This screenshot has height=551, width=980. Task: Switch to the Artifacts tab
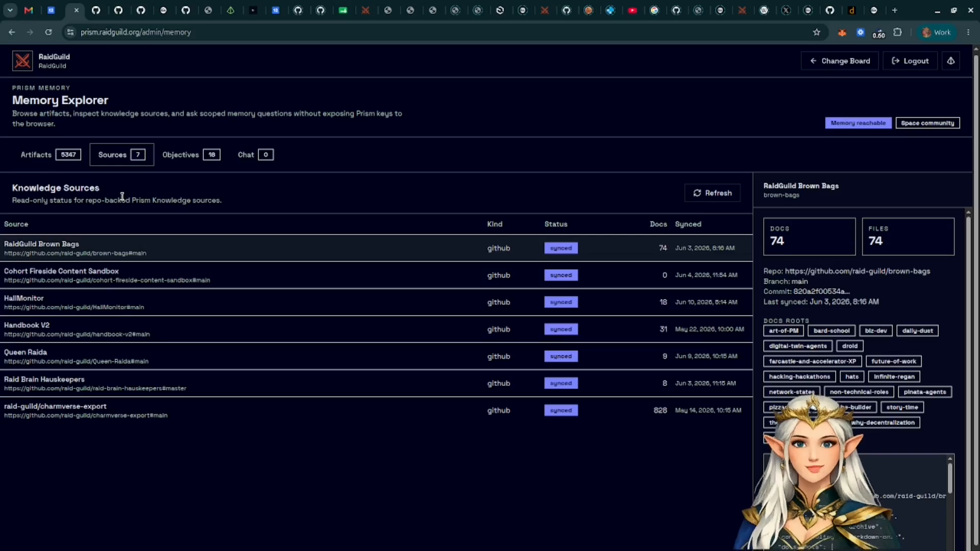51,155
